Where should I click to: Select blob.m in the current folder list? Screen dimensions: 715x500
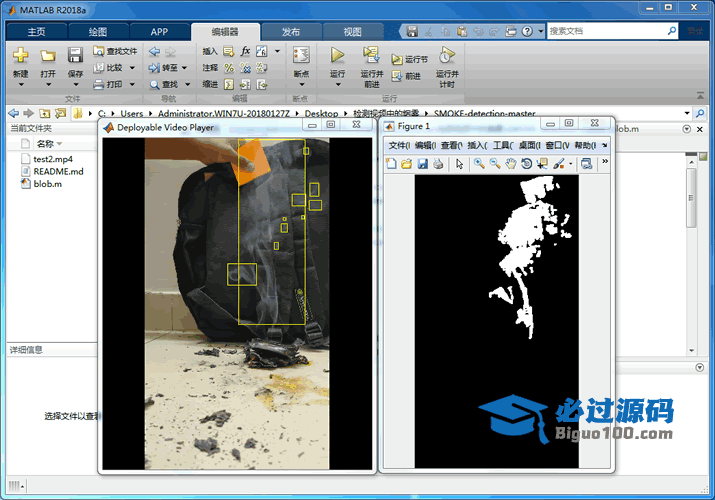[47, 184]
